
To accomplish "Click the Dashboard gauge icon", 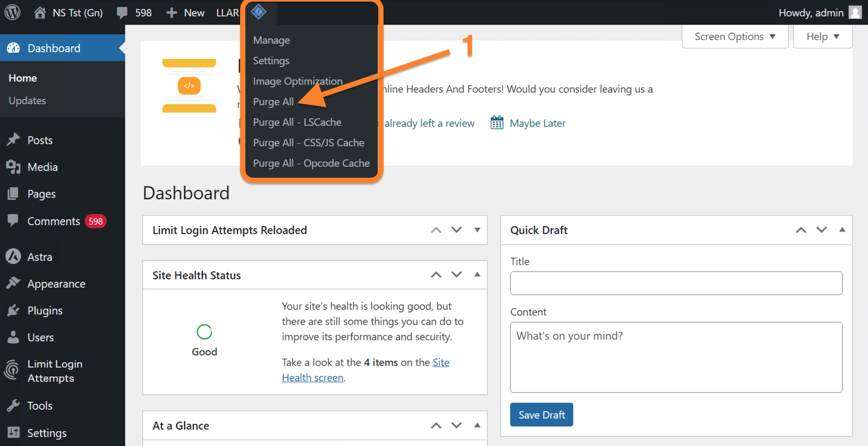I will coord(13,48).
